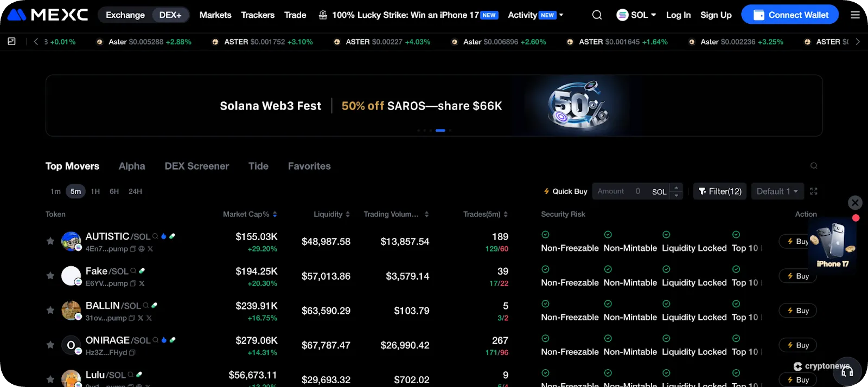Copy the AUTISTIC contract address
Image resolution: width=868 pixels, height=387 pixels.
pos(133,249)
